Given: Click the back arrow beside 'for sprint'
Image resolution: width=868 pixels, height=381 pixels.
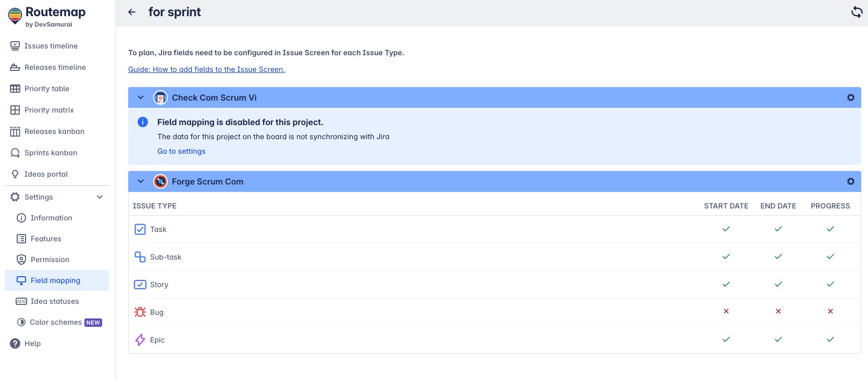Looking at the screenshot, I should click(x=132, y=12).
